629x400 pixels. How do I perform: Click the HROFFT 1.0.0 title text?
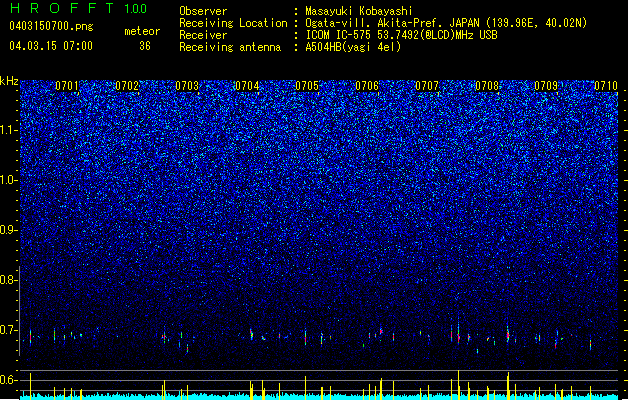[79, 8]
